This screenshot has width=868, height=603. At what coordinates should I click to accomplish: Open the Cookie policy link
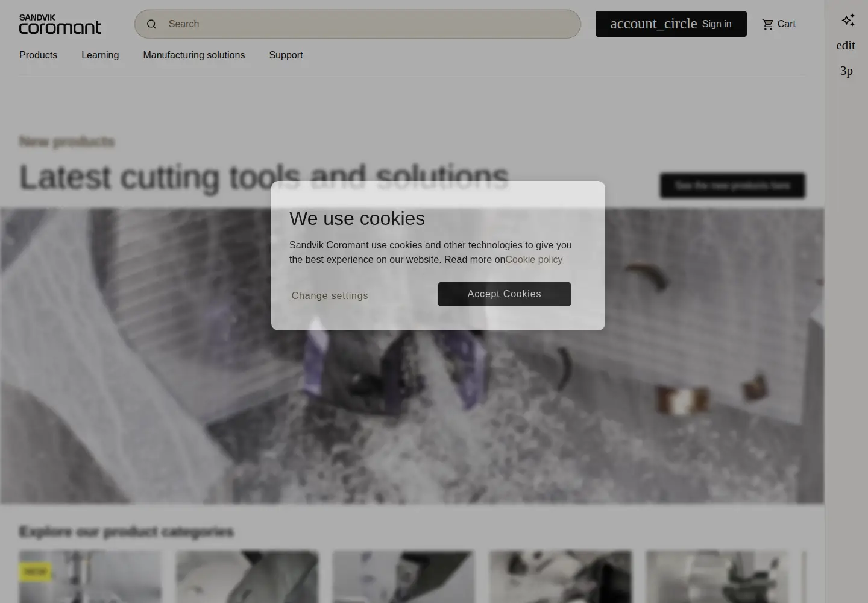point(533,260)
